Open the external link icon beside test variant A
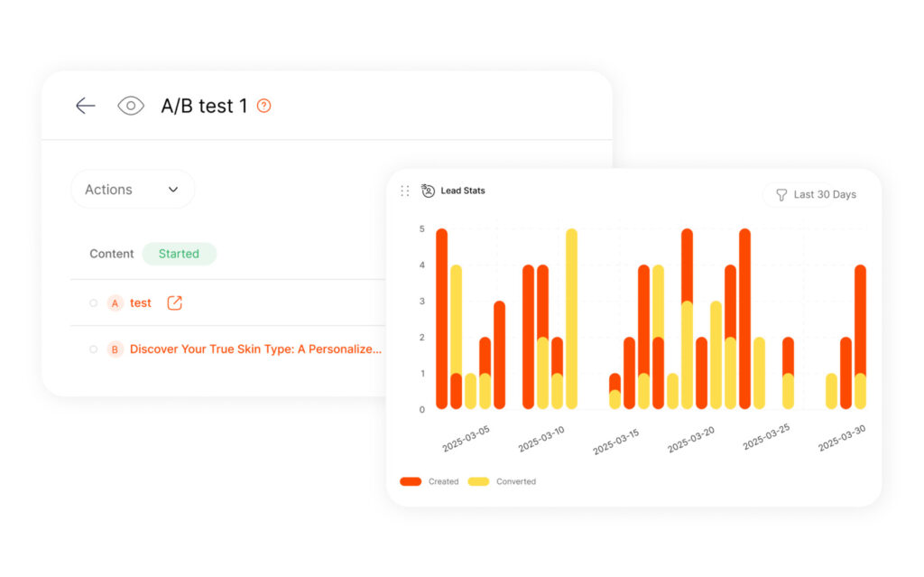Viewport: 924px width, 577px height. (x=173, y=302)
